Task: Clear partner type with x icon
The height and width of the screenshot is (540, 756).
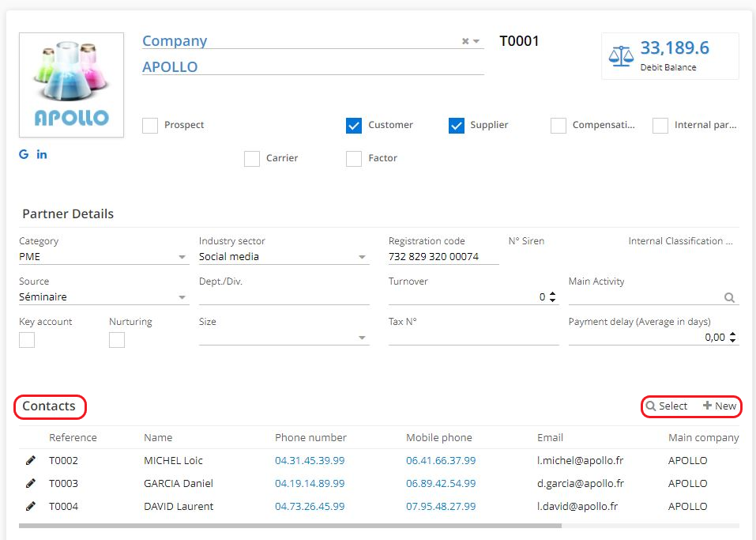Action: coord(465,41)
